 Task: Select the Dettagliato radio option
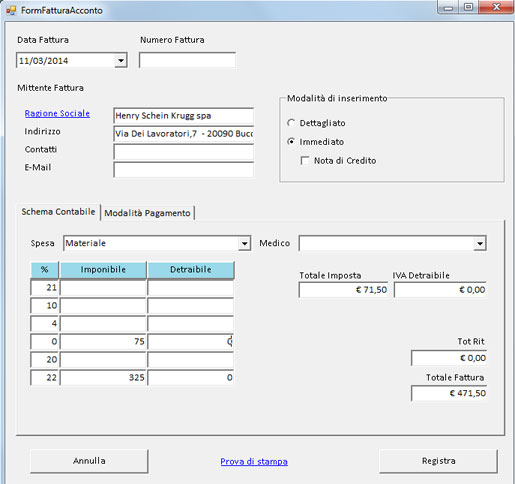pos(291,123)
